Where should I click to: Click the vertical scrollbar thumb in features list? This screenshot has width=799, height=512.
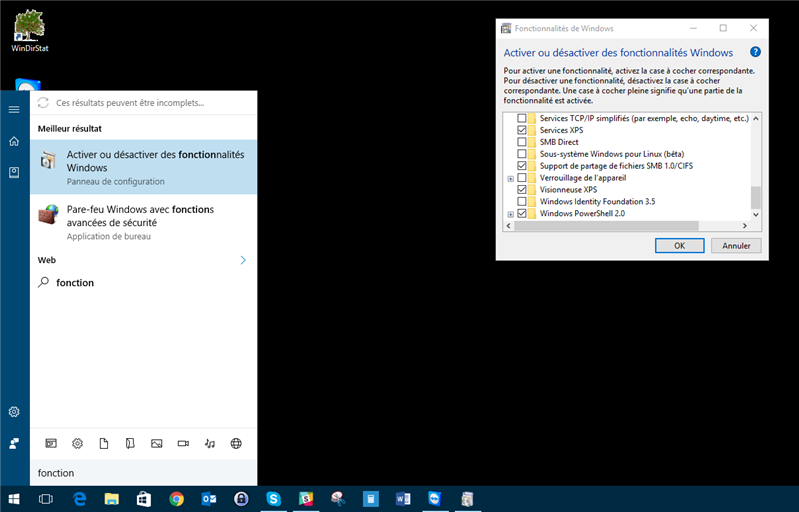pyautogui.click(x=756, y=197)
